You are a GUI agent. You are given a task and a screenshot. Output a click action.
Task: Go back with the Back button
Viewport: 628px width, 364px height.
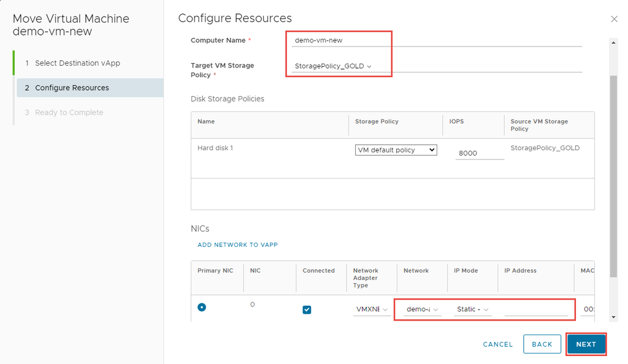(542, 344)
